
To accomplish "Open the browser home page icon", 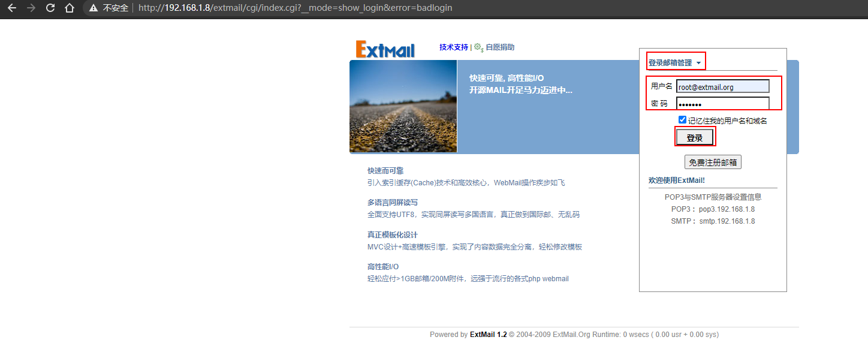I will [69, 8].
